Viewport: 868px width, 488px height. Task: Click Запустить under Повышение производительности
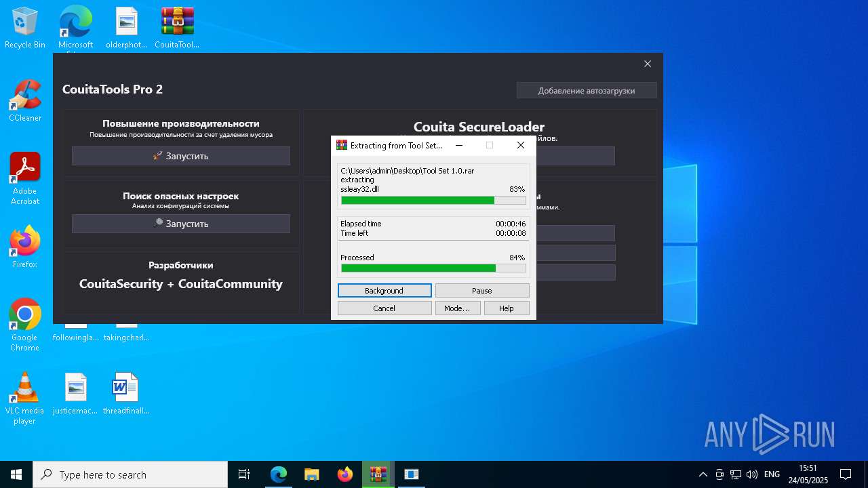(x=181, y=156)
